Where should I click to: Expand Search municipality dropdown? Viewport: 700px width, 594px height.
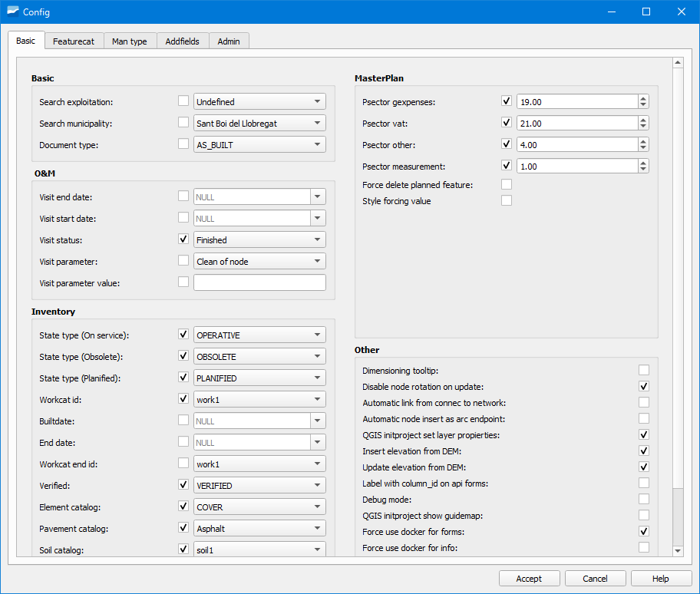coord(259,123)
